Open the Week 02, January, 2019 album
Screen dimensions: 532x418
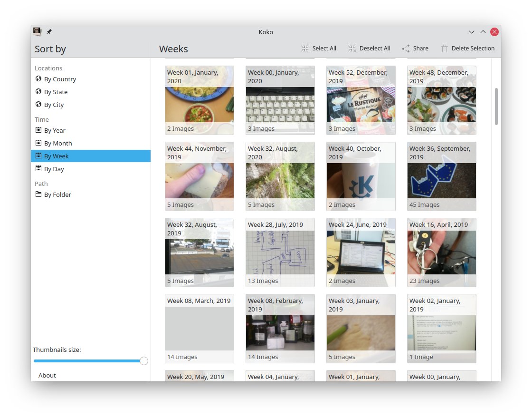pos(441,328)
